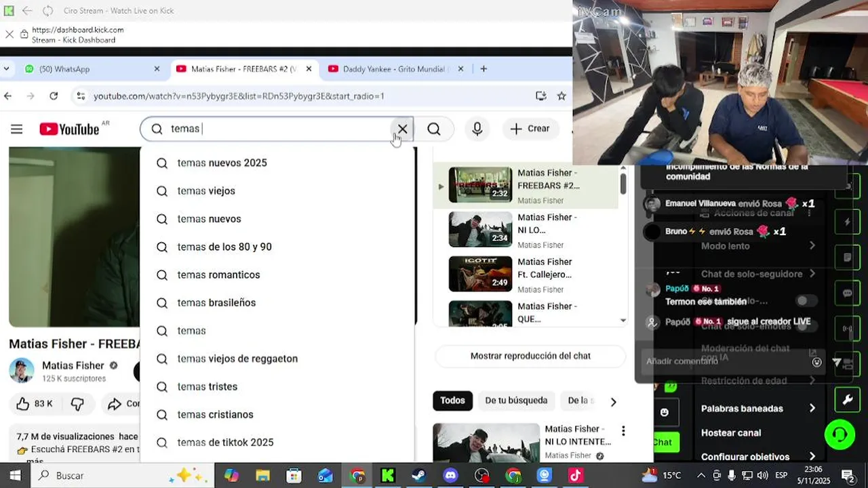
Task: Click the YouTube address bar URL
Action: pyautogui.click(x=239, y=96)
